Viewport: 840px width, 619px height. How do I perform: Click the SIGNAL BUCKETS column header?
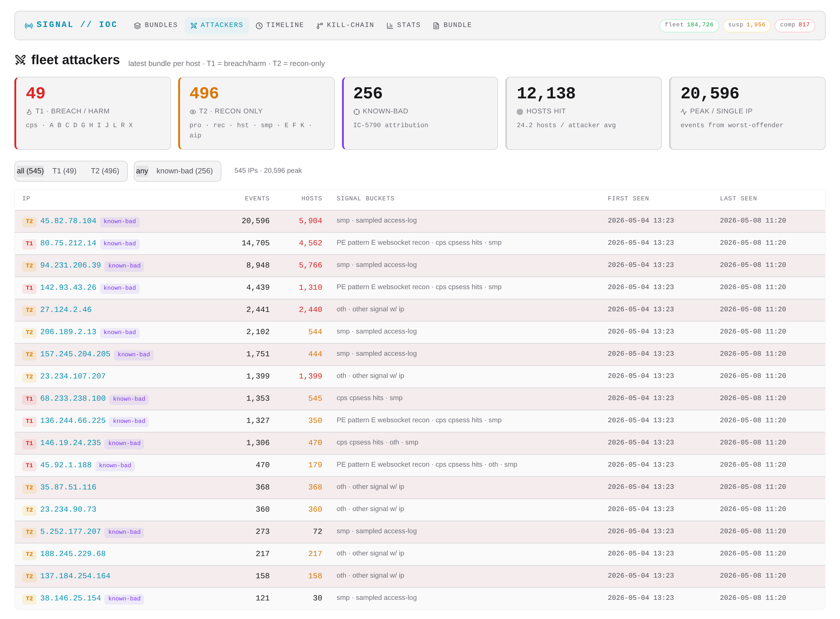(x=365, y=199)
